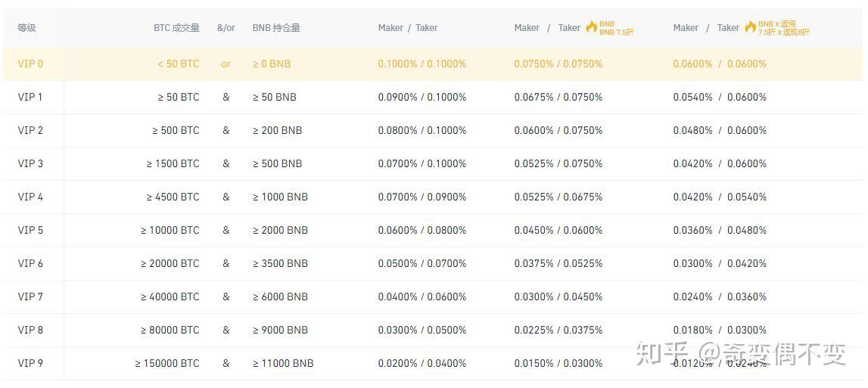The image size is (868, 388).
Task: Click the 0.0500% / 0.0700% fee in VIP 6
Action: pos(422,263)
